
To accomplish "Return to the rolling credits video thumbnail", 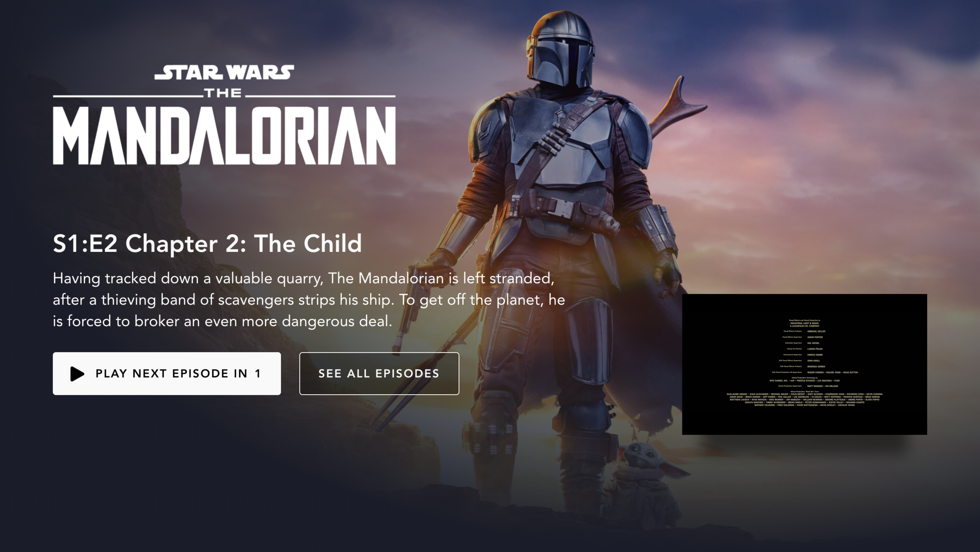I will point(804,364).
